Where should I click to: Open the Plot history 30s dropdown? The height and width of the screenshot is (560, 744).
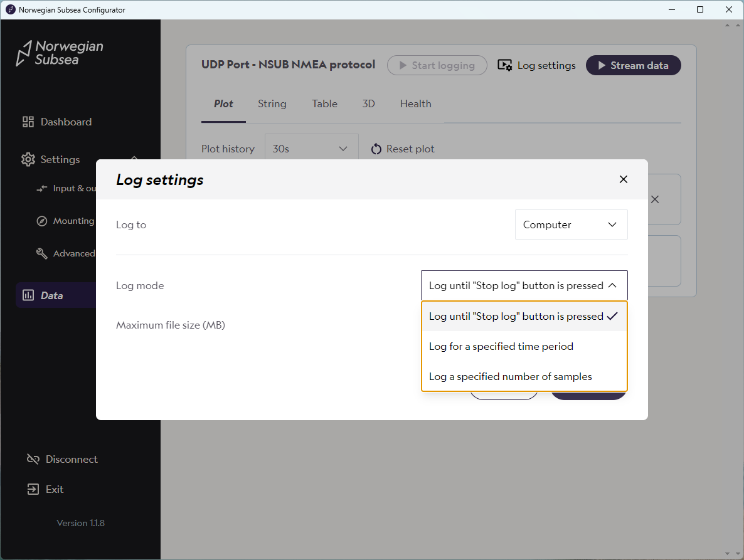[311, 149]
